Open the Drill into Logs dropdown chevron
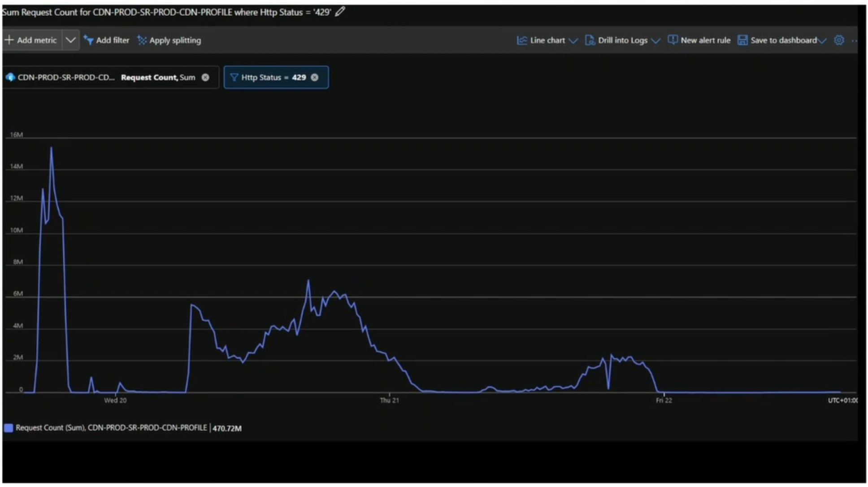 coord(655,41)
